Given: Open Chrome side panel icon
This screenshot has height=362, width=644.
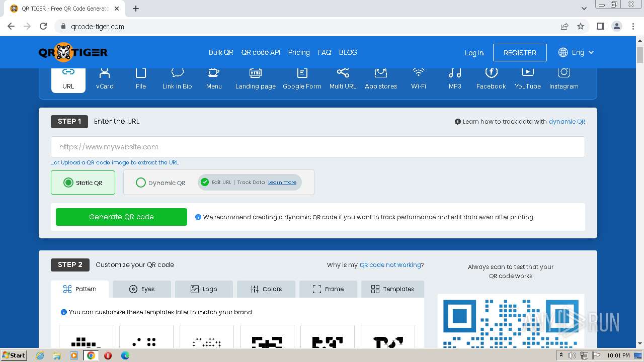Looking at the screenshot, I should click(600, 26).
